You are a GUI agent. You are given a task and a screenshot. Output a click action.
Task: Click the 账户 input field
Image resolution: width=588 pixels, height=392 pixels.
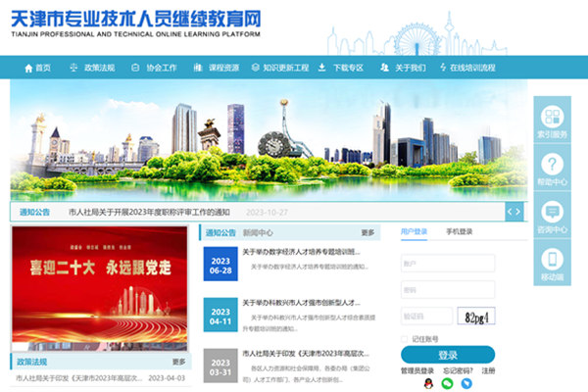coord(448,264)
